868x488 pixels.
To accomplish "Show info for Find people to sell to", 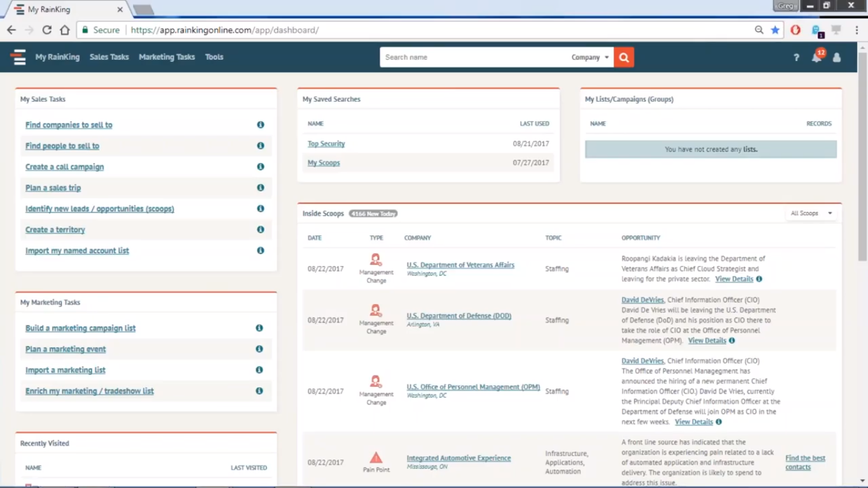I will tap(261, 146).
